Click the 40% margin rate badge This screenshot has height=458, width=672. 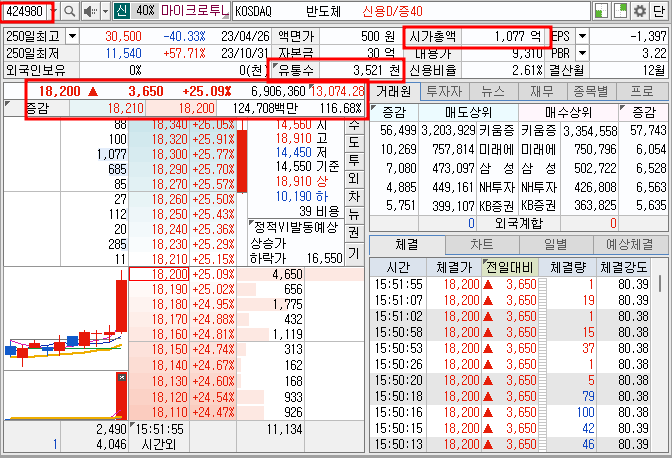pos(145,11)
